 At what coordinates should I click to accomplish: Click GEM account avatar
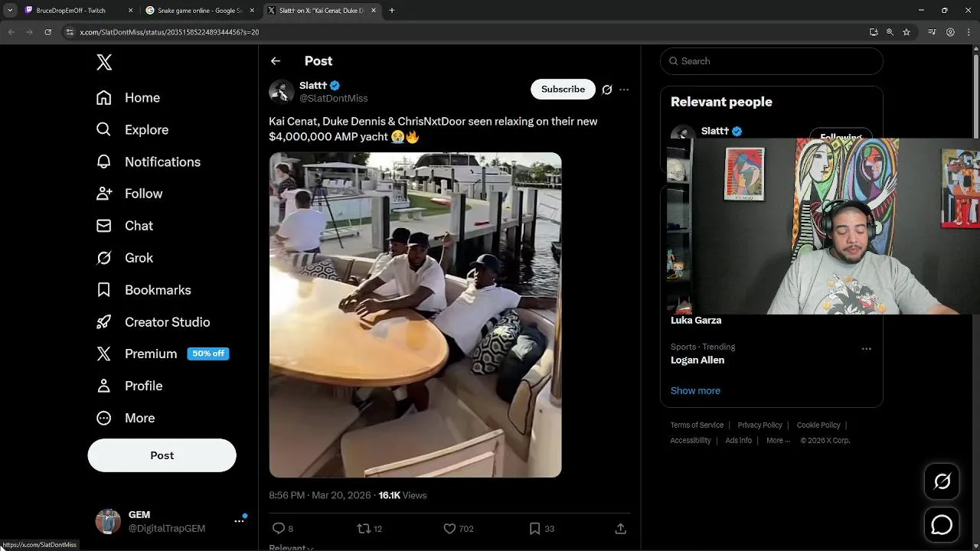(x=108, y=521)
